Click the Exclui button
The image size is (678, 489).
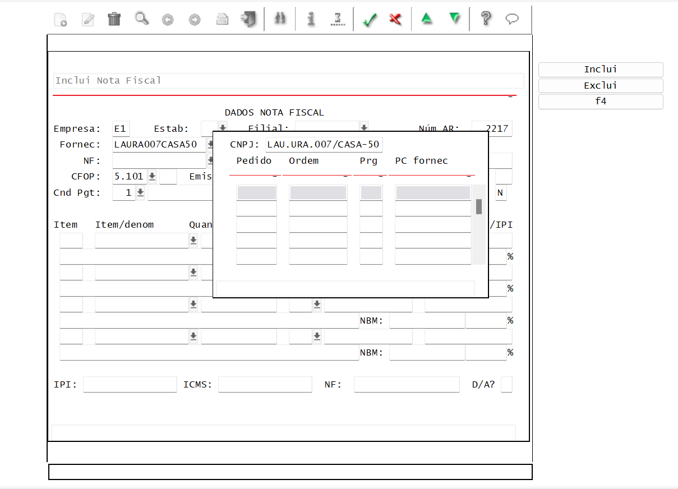[x=601, y=86]
